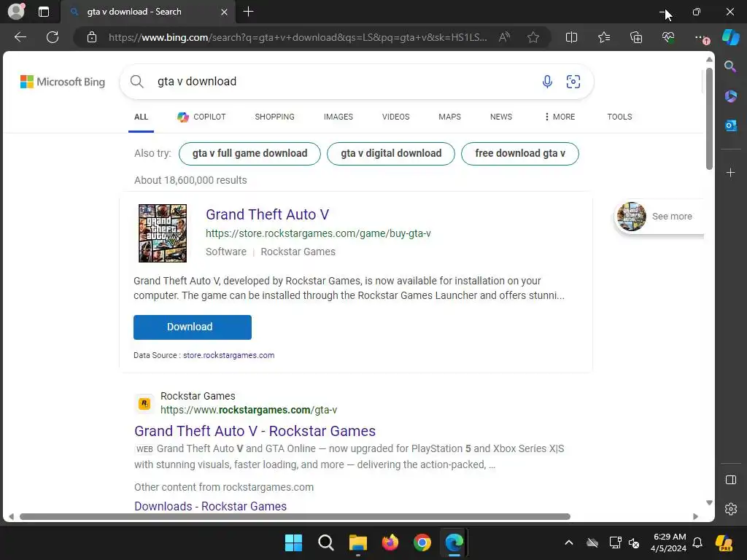Click See more side card

point(659,216)
